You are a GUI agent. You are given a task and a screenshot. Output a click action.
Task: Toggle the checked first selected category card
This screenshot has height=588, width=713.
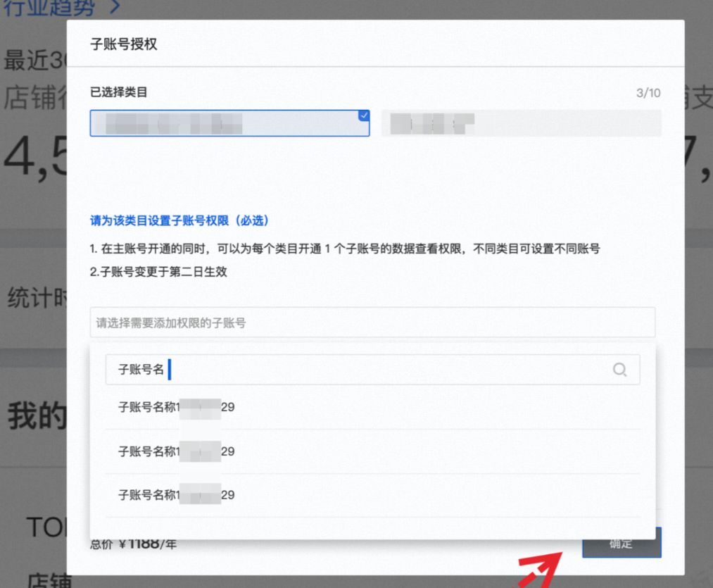tap(229, 123)
